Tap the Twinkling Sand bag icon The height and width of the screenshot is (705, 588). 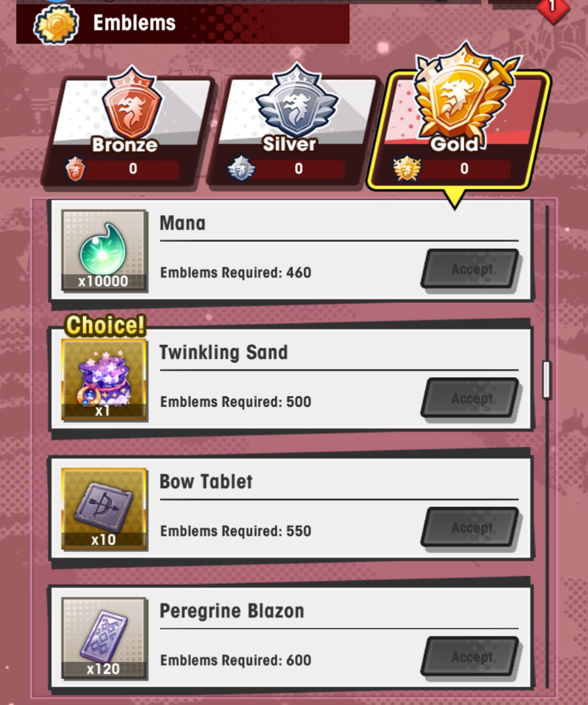tap(103, 380)
